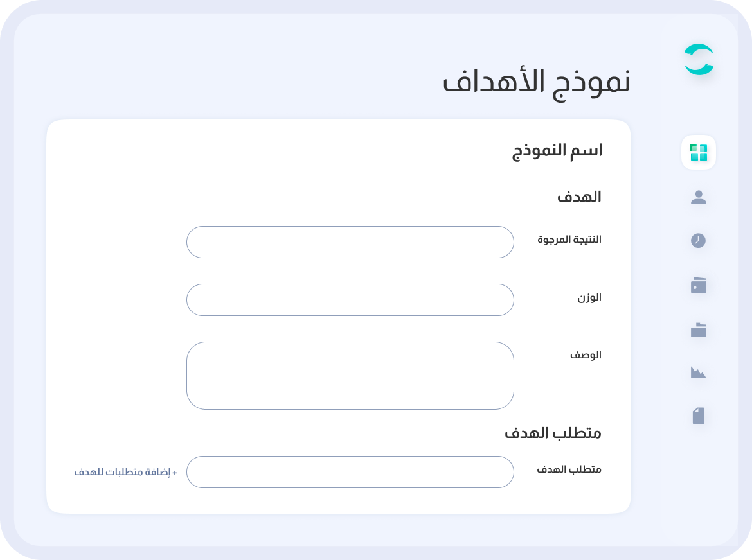Screen dimensions: 752x560
Task: Click the teal app logo
Action: [699, 60]
